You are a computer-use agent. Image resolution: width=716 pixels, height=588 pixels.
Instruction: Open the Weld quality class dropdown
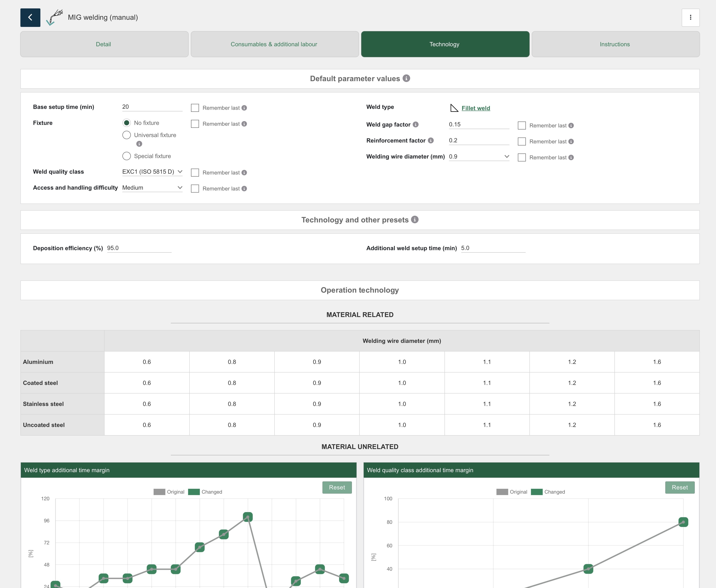[x=152, y=172]
